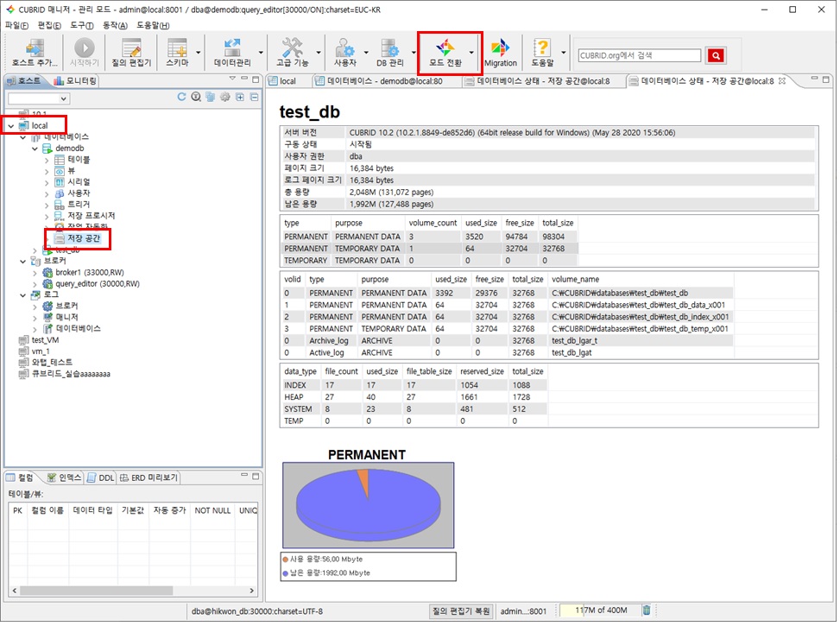Click the gear settings icon in host panel
The height and width of the screenshot is (626, 840).
point(225,97)
